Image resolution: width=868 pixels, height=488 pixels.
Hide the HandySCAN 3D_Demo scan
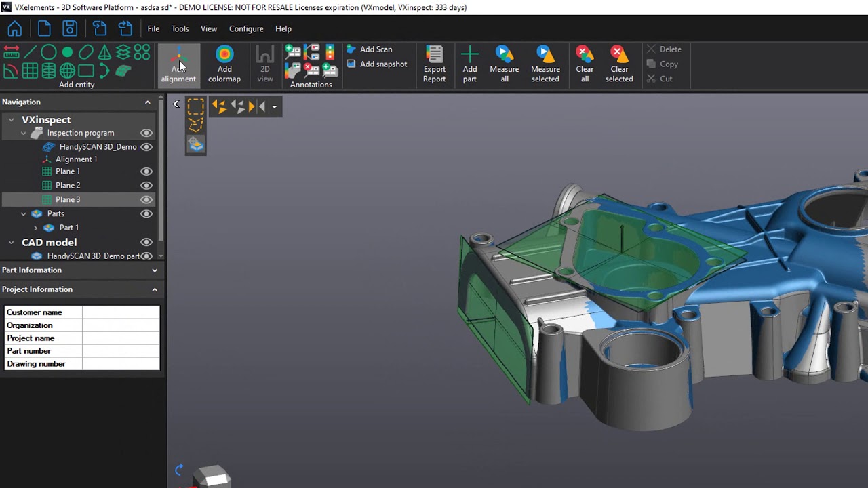[x=146, y=146]
